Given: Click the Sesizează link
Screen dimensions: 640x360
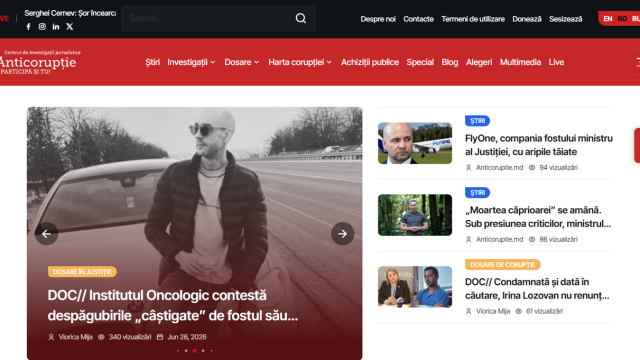Looking at the screenshot, I should pyautogui.click(x=566, y=19).
